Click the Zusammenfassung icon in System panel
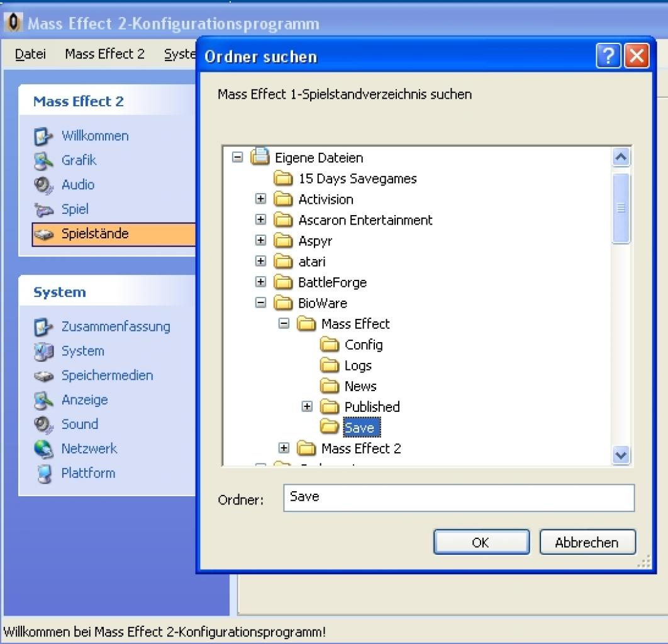Screen dimensions: 668x644 (43, 326)
